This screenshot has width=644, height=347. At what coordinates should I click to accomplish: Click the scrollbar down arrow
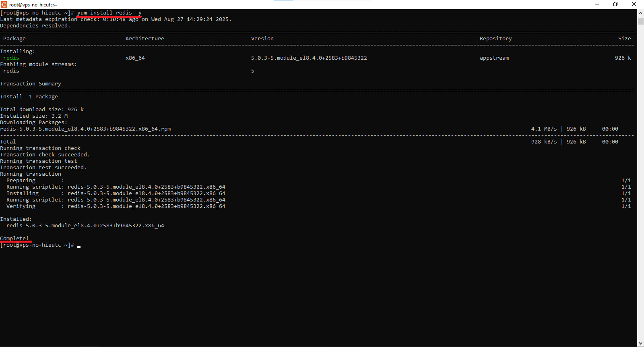pos(640,343)
